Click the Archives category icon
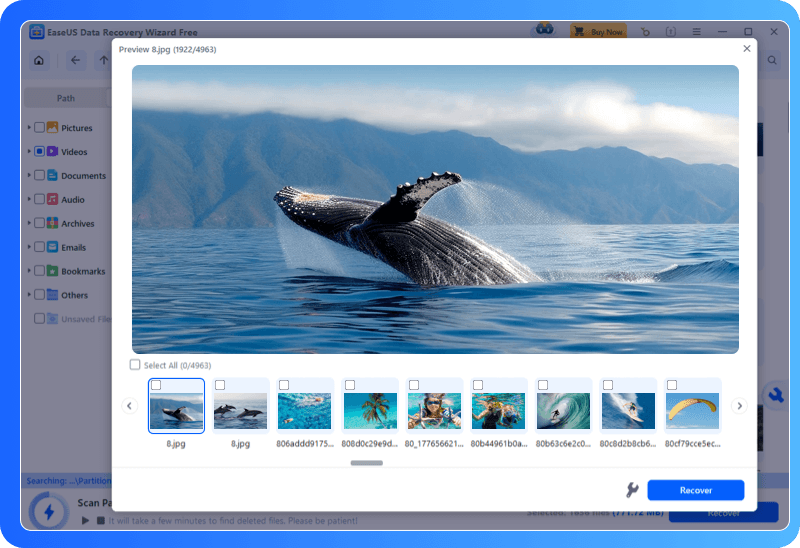The height and width of the screenshot is (548, 800). (52, 223)
